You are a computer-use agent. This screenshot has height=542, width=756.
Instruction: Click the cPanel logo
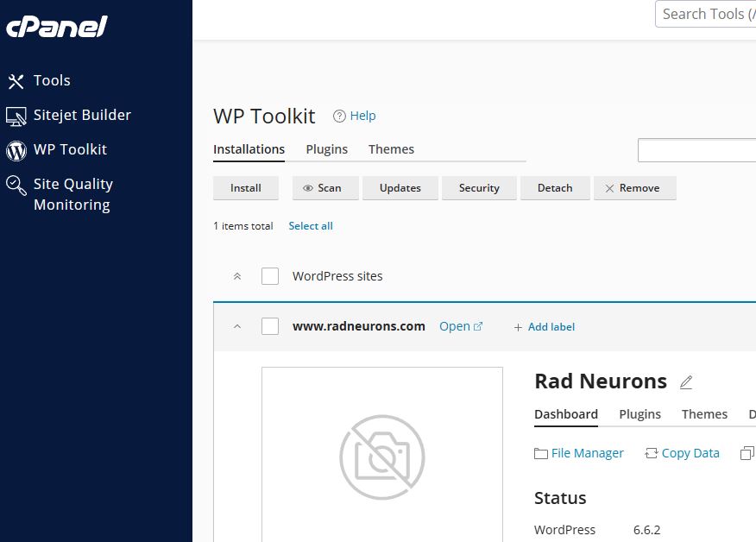[x=56, y=27]
